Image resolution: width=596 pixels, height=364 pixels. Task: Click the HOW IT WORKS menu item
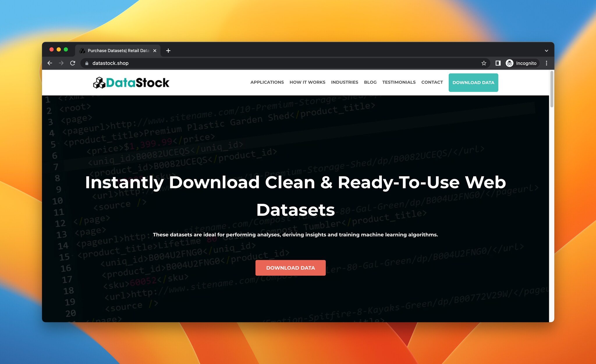(307, 83)
